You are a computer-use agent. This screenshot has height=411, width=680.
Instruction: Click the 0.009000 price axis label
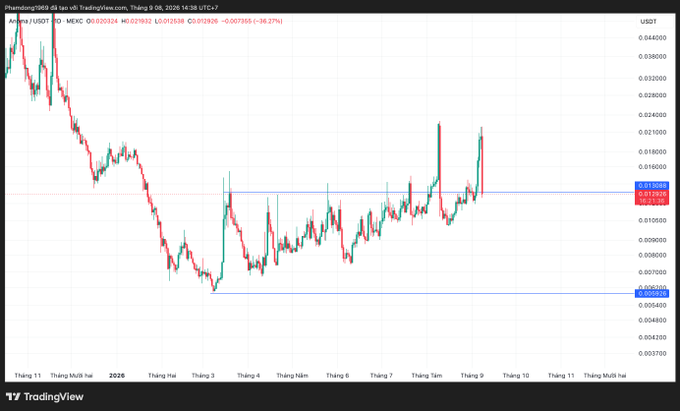click(x=652, y=240)
